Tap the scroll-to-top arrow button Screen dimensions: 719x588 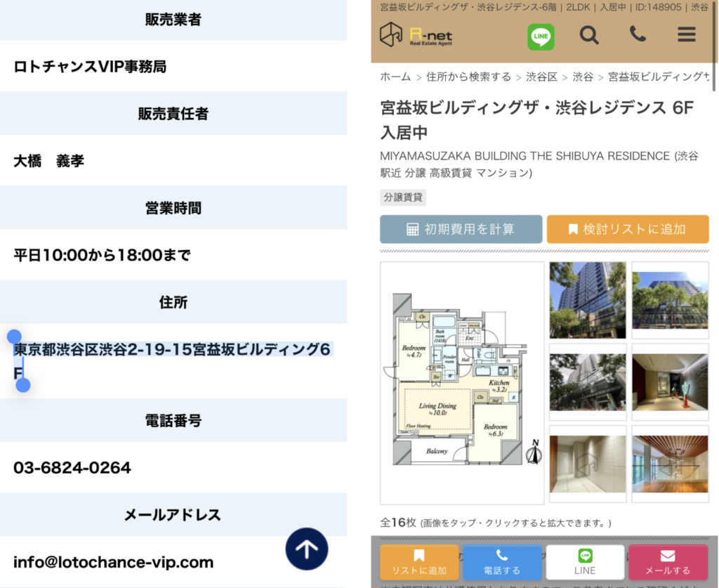[307, 548]
